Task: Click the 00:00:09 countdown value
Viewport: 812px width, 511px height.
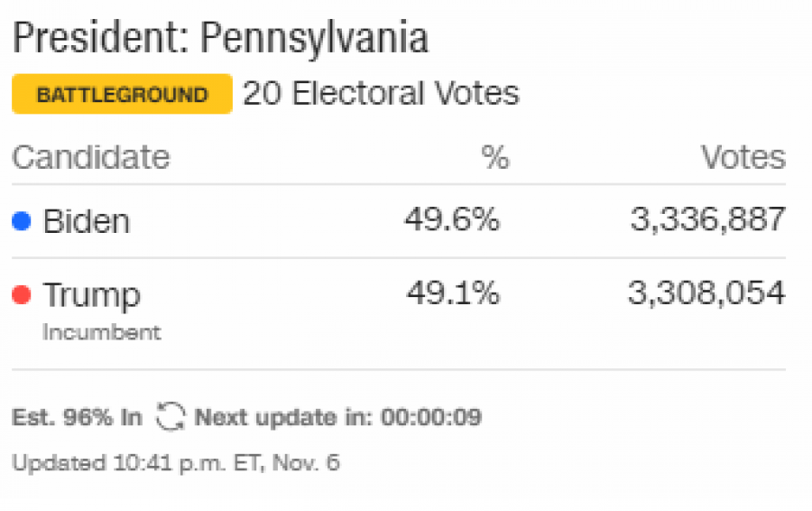Action: point(431,417)
